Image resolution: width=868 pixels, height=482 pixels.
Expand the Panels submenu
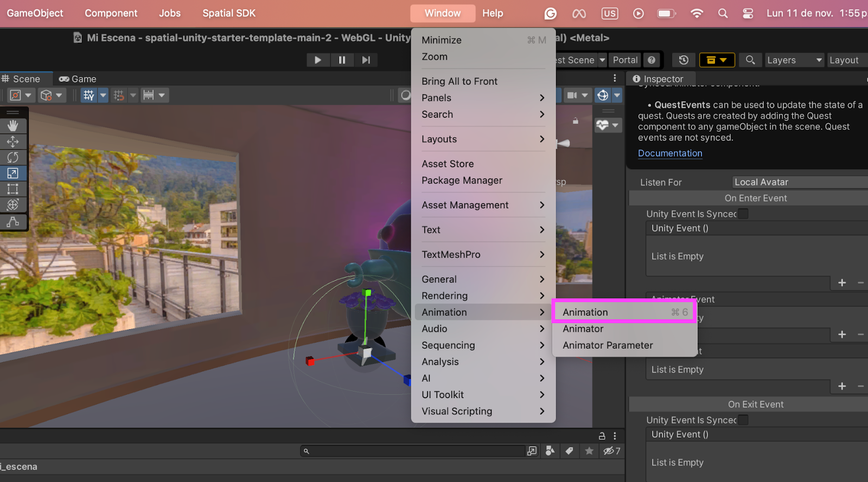pyautogui.click(x=483, y=98)
